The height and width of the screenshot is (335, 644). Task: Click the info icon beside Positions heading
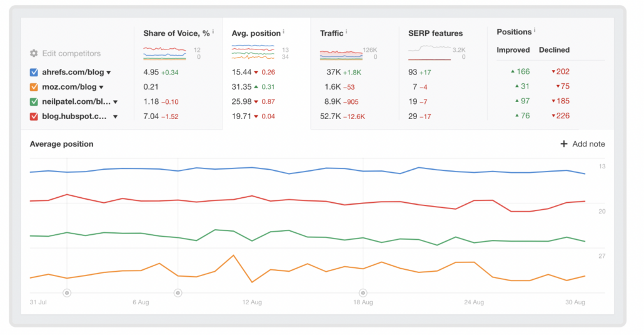pos(535,31)
